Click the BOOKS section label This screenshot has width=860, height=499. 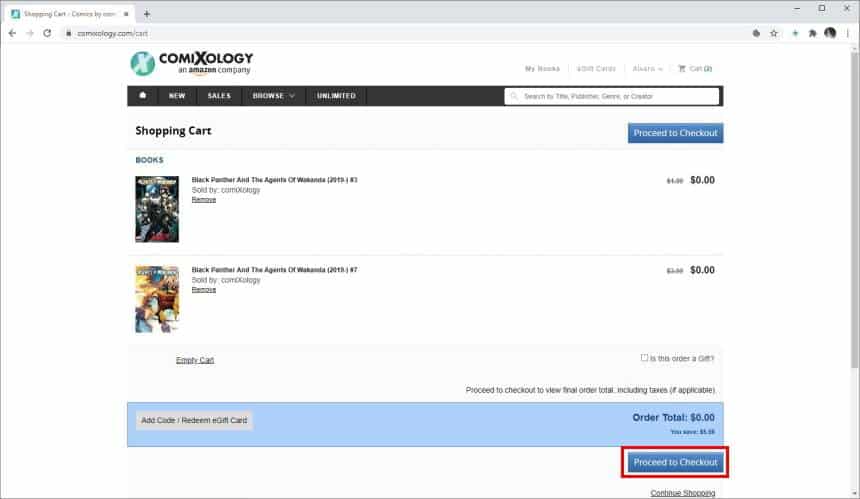pyautogui.click(x=149, y=160)
